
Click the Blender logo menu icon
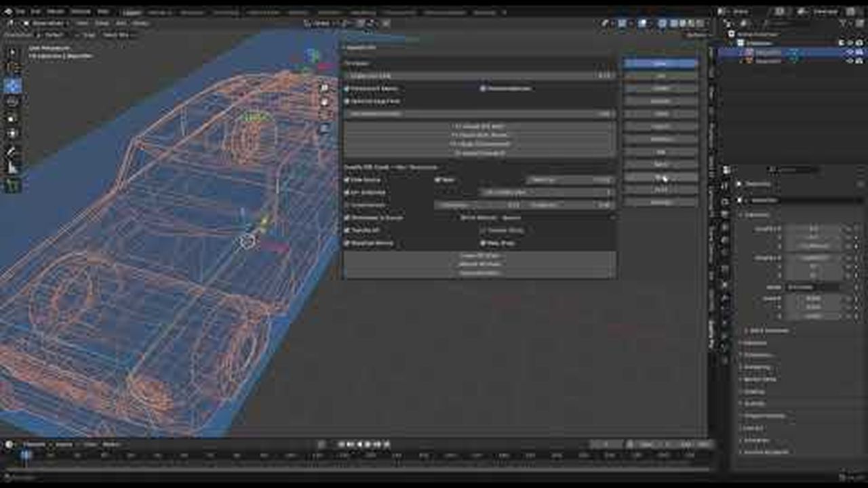coord(8,12)
